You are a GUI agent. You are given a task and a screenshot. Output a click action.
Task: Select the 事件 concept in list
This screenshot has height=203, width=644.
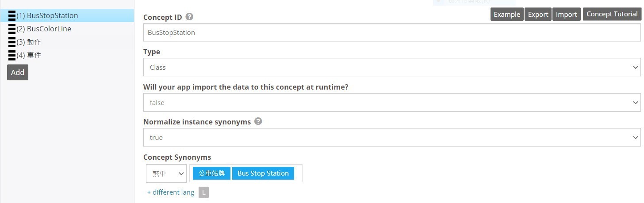coord(29,55)
